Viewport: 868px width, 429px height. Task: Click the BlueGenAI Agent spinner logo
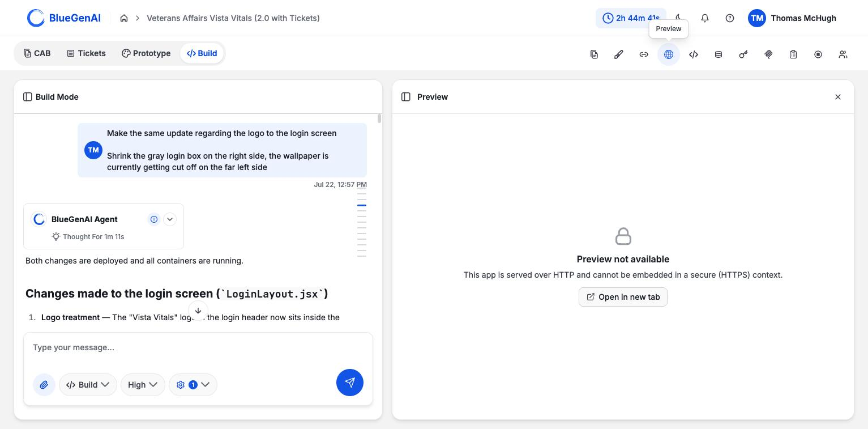[x=39, y=219]
